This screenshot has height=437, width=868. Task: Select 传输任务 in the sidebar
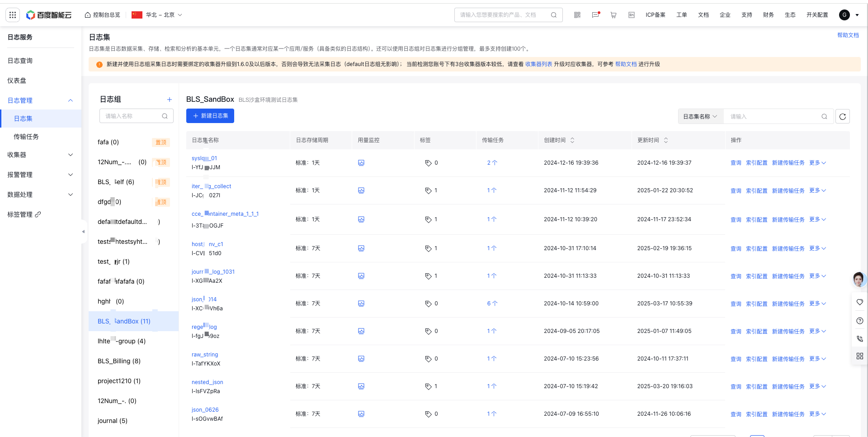tap(26, 137)
